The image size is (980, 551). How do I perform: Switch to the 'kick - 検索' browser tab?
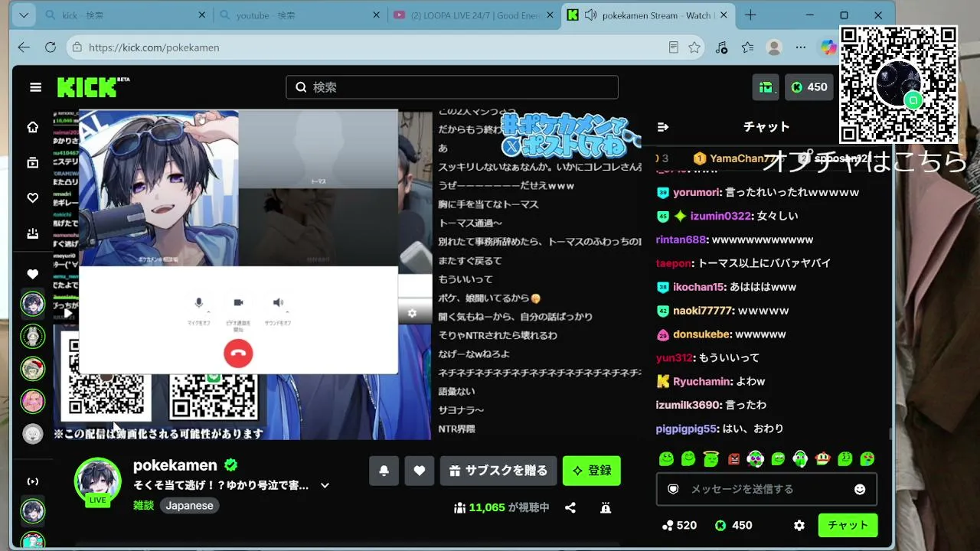pos(126,15)
